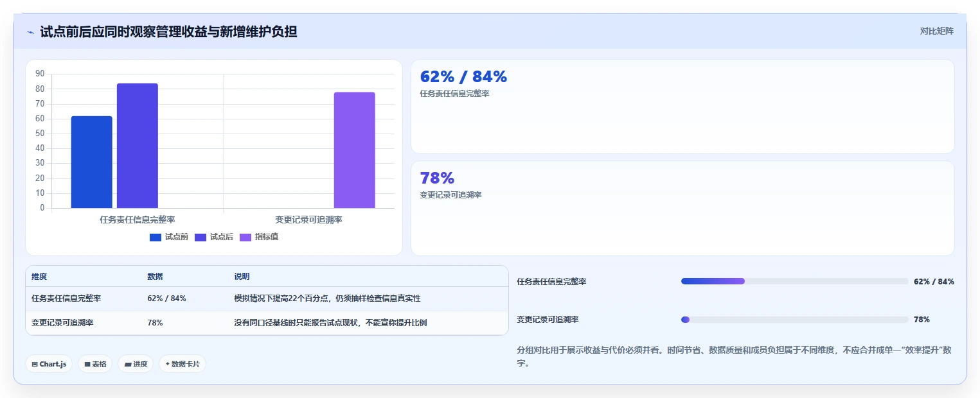
Task: Click table cell 任务责任信息完整率
Action: pos(66,298)
